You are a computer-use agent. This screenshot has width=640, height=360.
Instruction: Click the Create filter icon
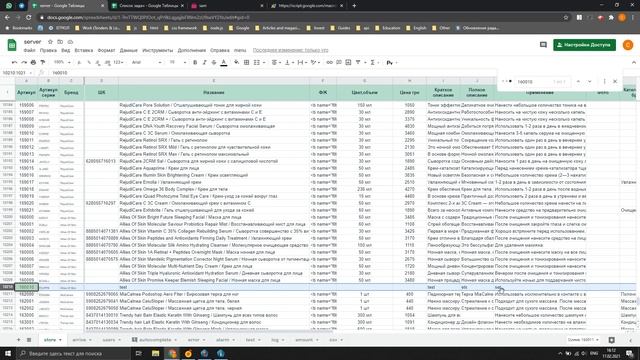point(358,62)
